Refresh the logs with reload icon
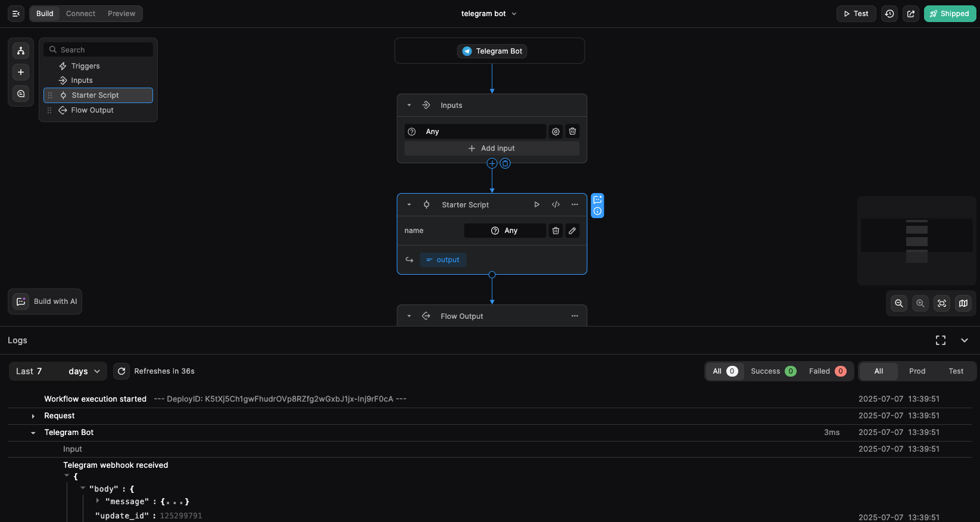Image resolution: width=980 pixels, height=522 pixels. tap(121, 371)
